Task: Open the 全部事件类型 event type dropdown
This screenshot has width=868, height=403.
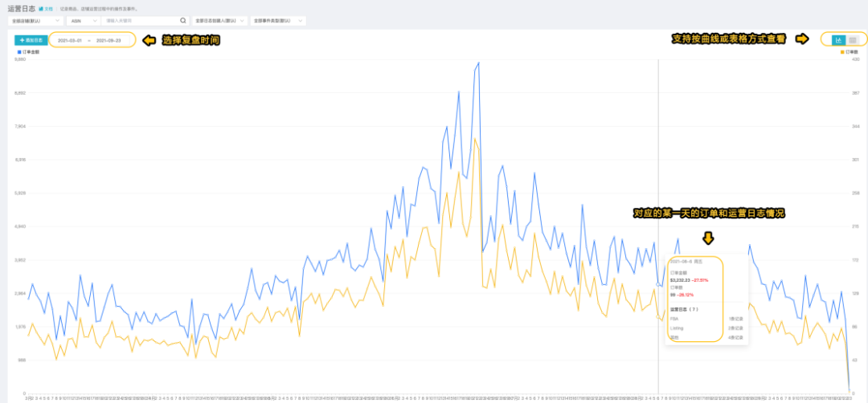Action: point(278,21)
